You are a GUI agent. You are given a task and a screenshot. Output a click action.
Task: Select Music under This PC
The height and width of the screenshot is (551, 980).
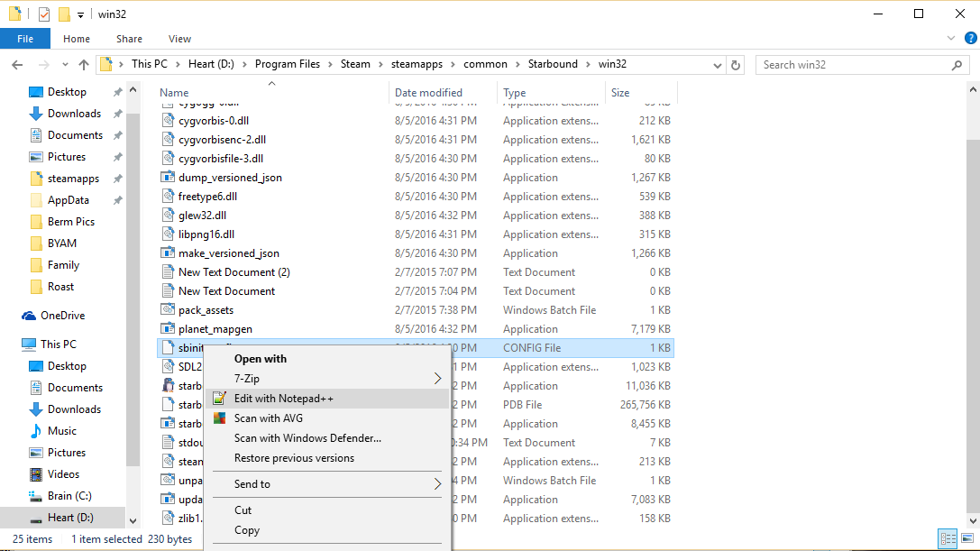(x=62, y=431)
